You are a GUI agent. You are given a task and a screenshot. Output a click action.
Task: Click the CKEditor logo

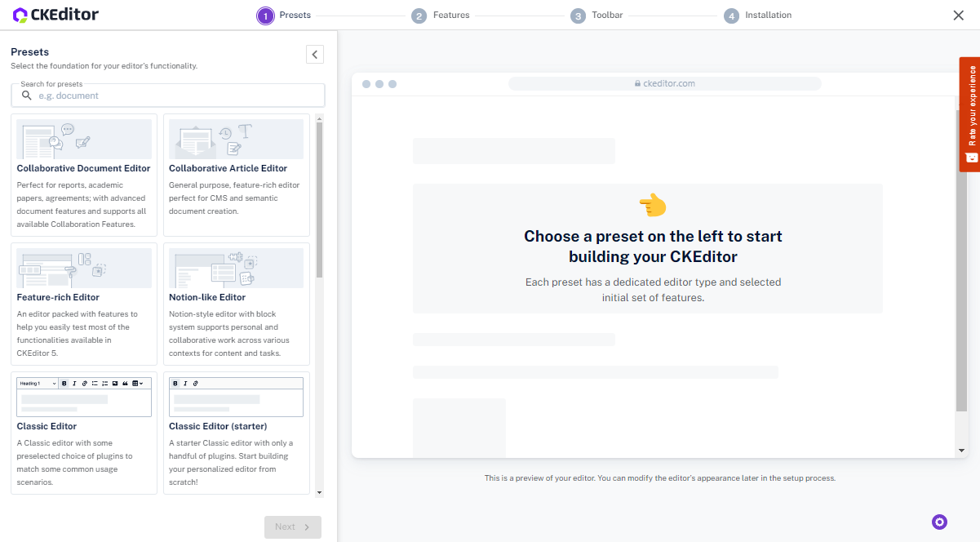coord(55,15)
